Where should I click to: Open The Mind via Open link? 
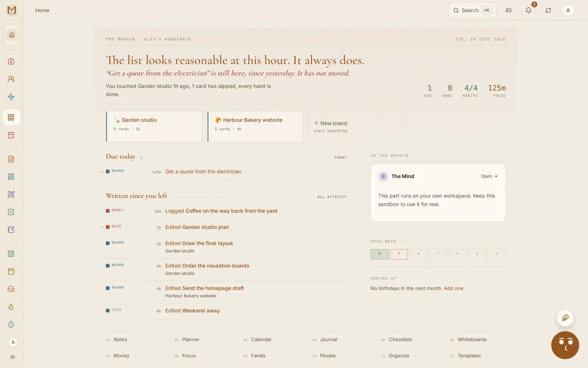coord(489,176)
